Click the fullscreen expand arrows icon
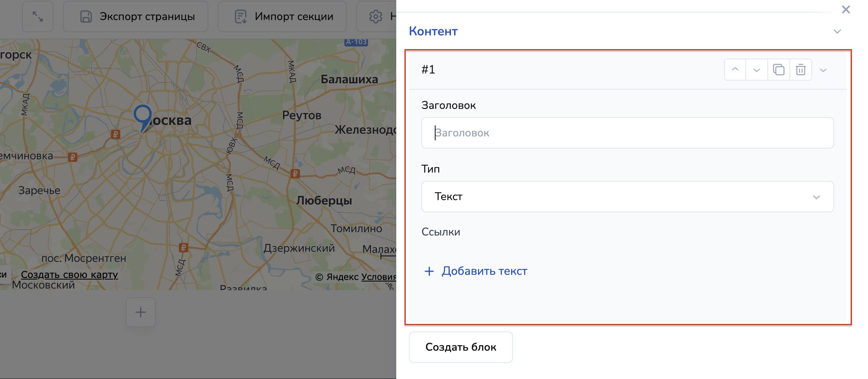Viewport: 868px width, 379px height. coord(38,17)
